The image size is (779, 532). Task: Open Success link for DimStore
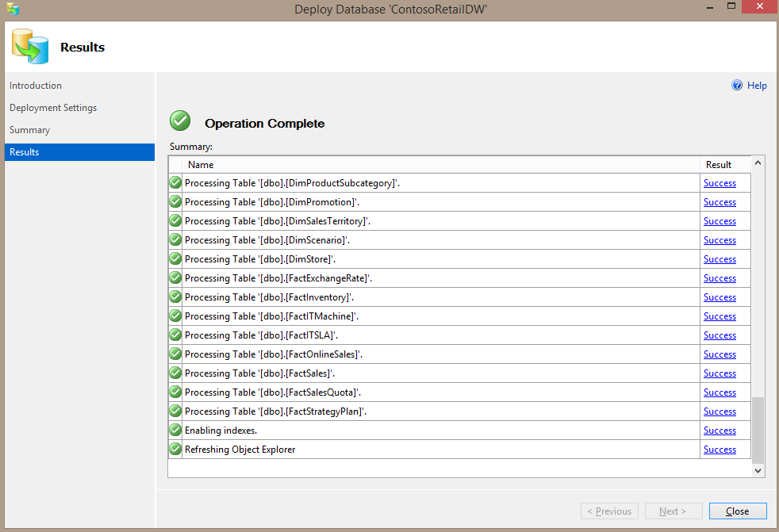click(720, 259)
